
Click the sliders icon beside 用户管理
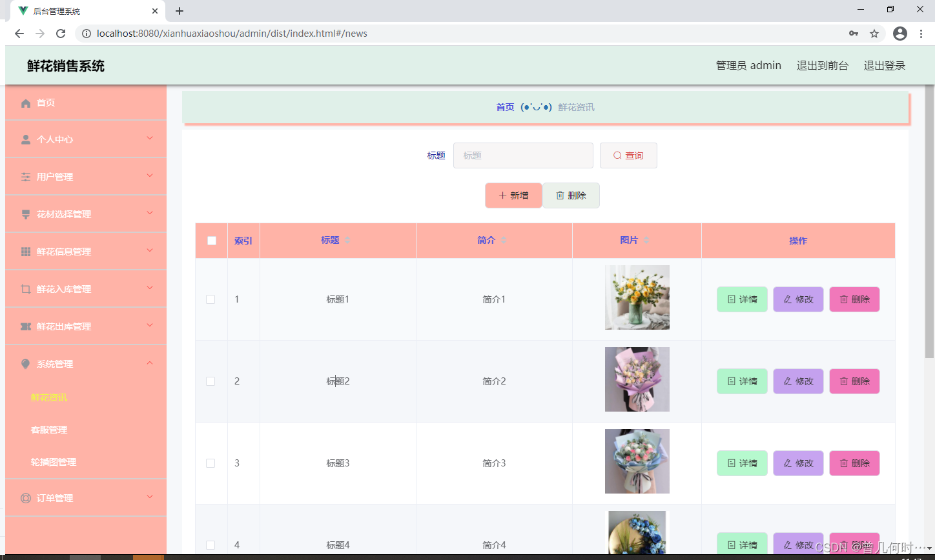[26, 177]
